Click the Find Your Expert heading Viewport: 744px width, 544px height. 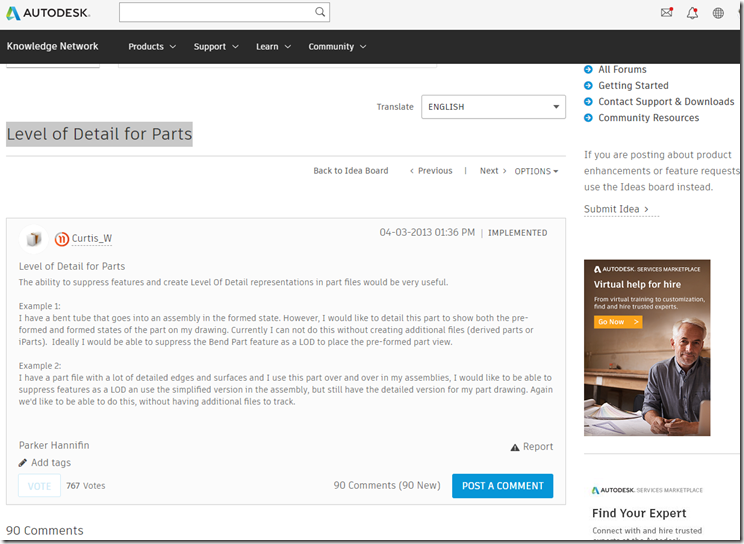639,513
